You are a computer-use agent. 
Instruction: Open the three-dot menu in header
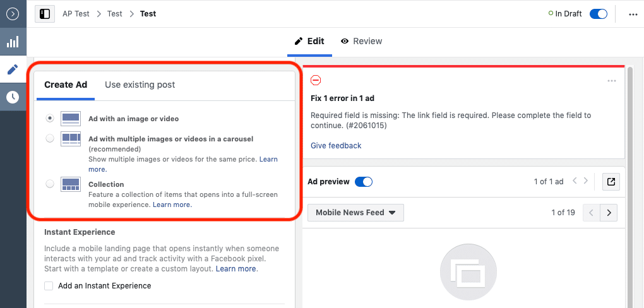click(x=633, y=15)
